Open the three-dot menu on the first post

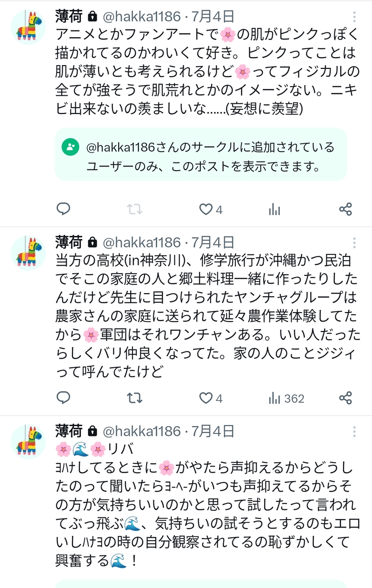pos(354,18)
